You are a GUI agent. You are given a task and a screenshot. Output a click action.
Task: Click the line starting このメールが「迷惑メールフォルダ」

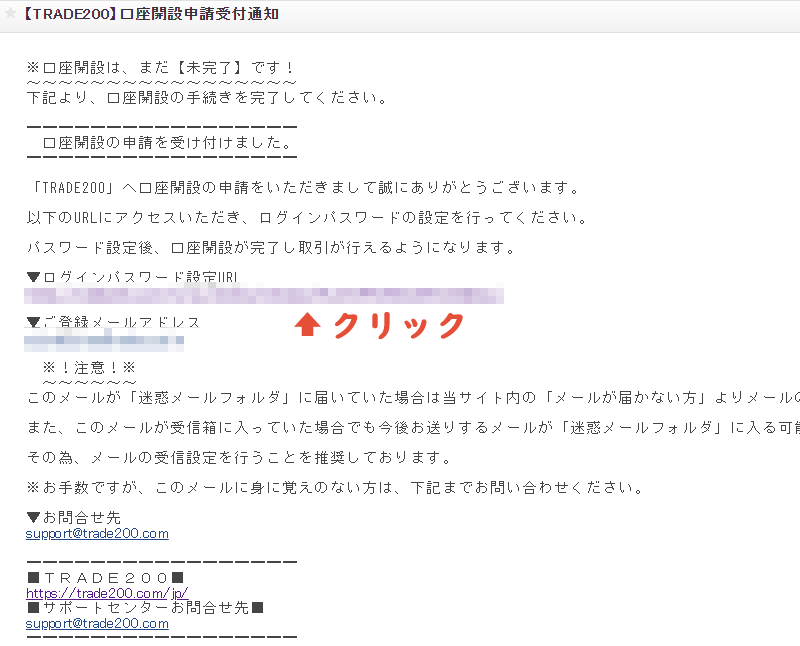click(413, 397)
